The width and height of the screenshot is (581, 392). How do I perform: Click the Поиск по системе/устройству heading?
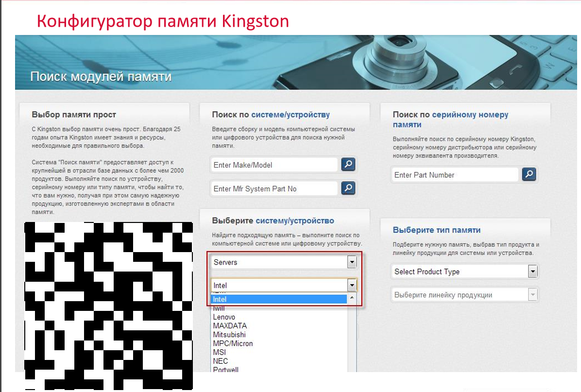(271, 115)
